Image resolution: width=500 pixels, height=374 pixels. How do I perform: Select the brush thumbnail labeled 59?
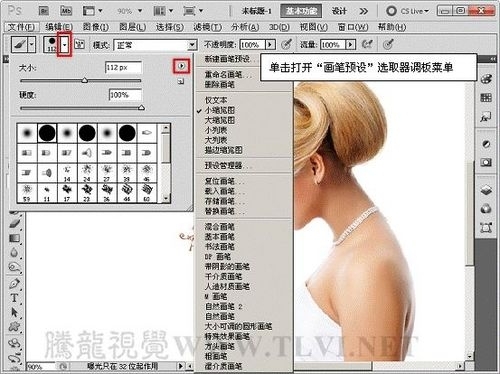click(x=27, y=192)
